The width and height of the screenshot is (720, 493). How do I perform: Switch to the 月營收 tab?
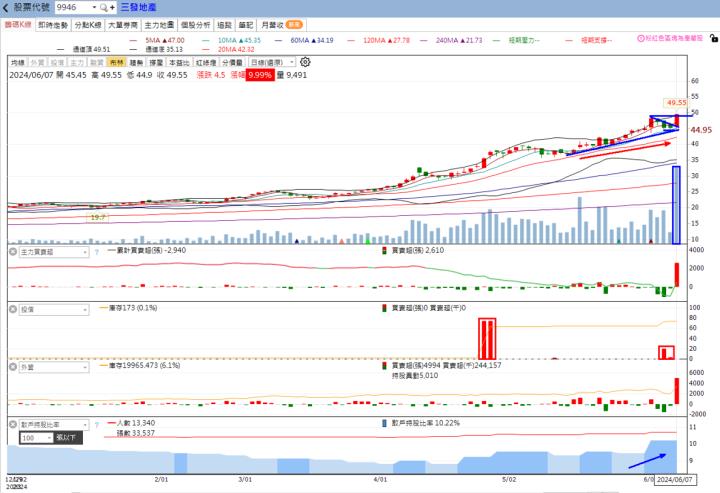tap(281, 25)
